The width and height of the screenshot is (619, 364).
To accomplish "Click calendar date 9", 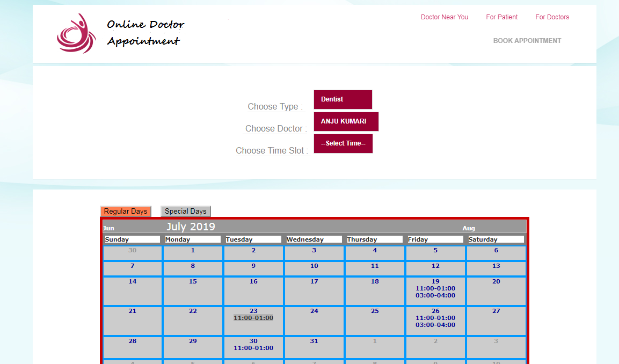I will click(x=253, y=266).
